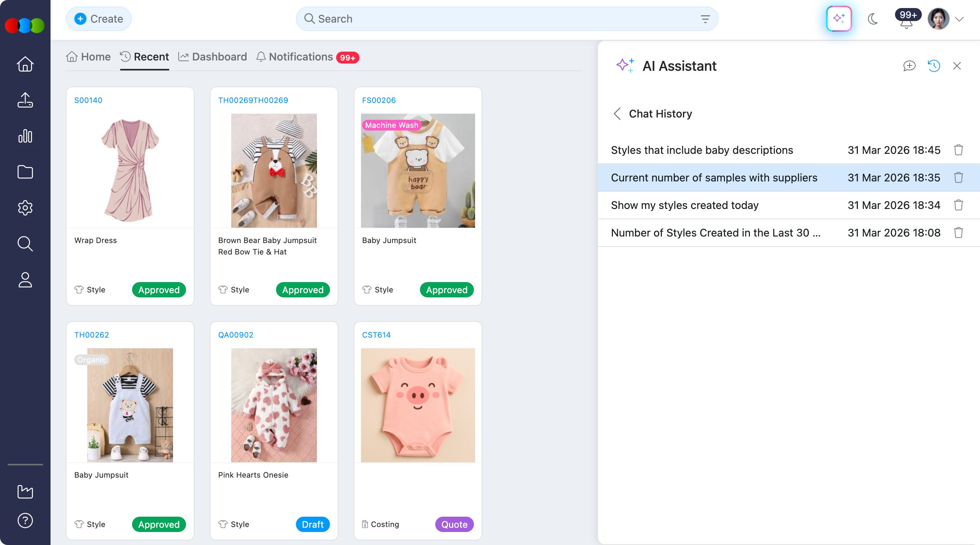Open the user settings gear icon

24,208
